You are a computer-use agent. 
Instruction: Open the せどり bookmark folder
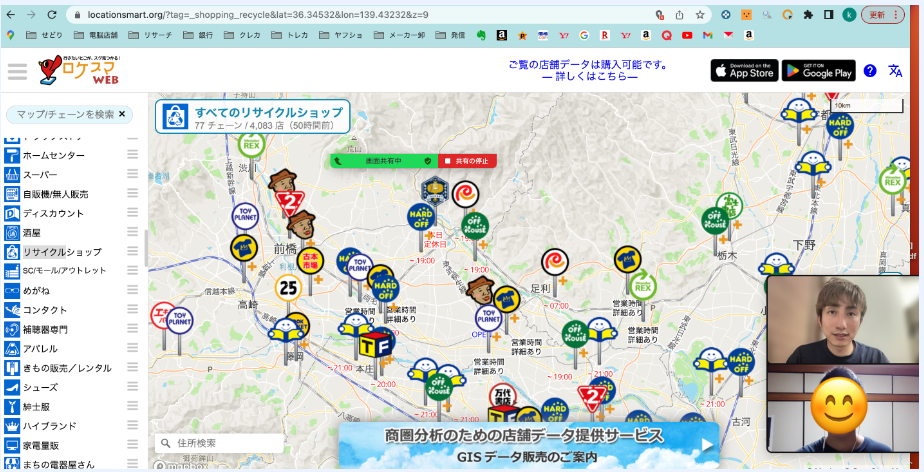(x=44, y=35)
